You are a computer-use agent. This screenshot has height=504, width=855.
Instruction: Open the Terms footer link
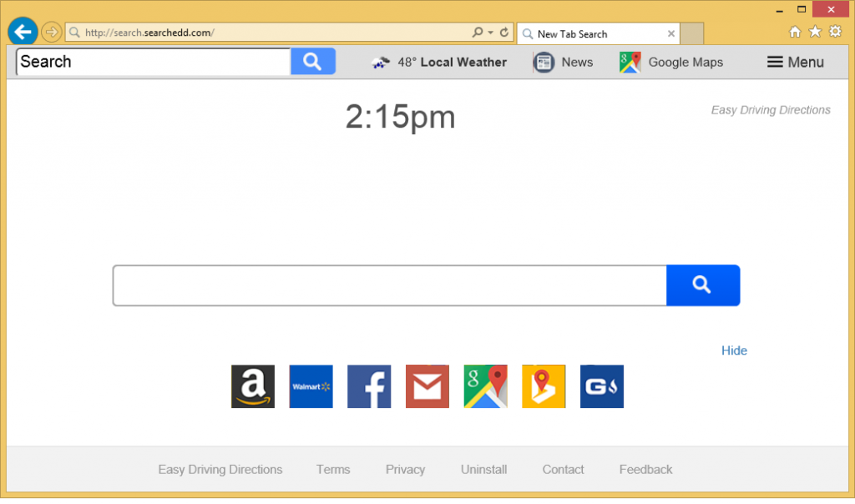tap(333, 470)
